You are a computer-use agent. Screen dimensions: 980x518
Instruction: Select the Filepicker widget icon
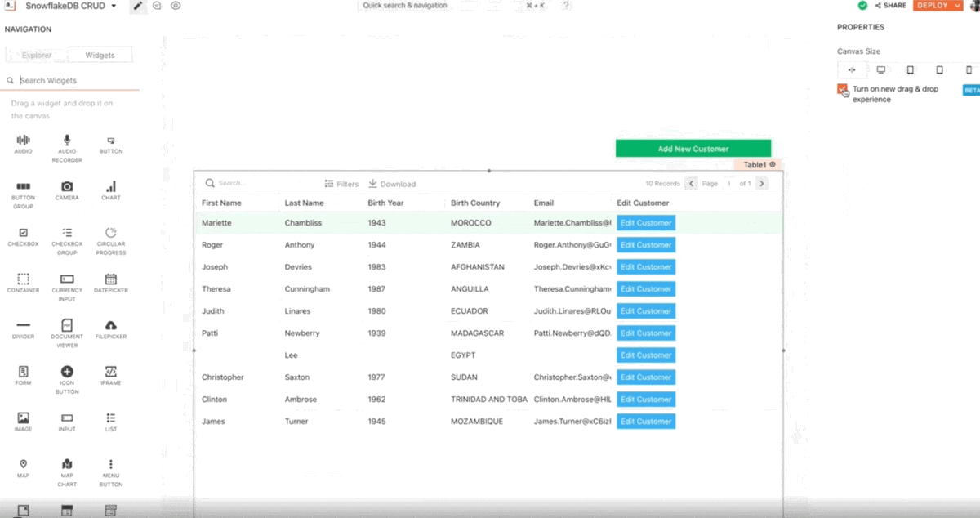tap(111, 325)
